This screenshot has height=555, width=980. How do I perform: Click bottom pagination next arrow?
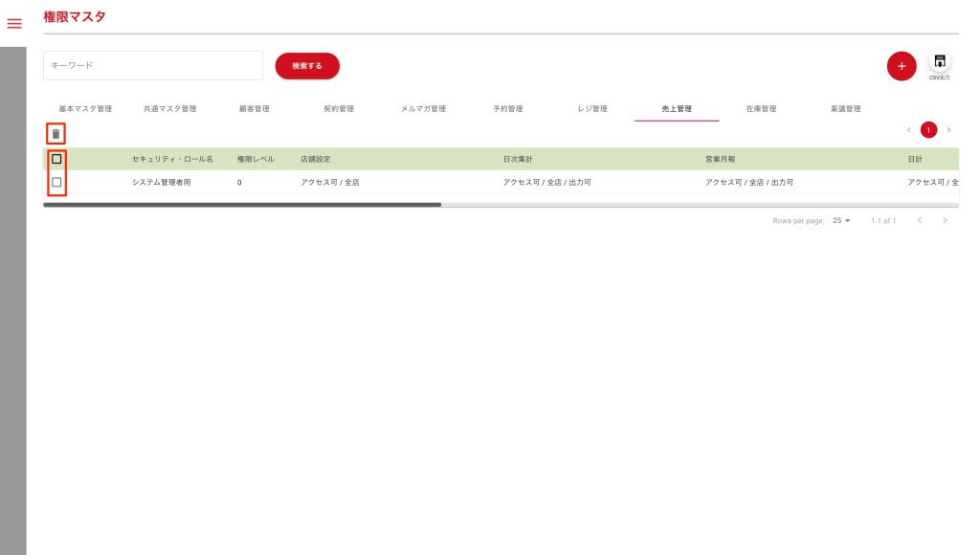pos(945,221)
